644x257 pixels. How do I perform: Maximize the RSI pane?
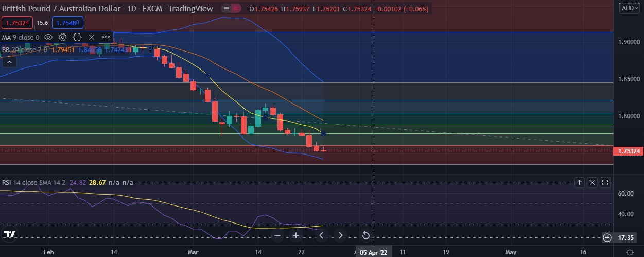605,182
